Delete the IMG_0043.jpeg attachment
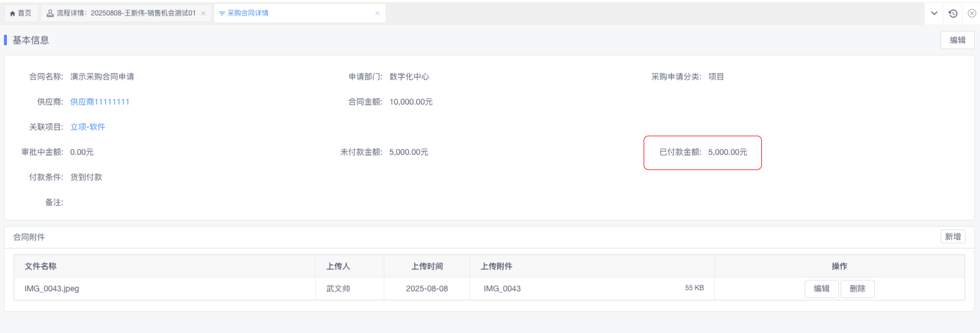The width and height of the screenshot is (980, 333). point(857,288)
